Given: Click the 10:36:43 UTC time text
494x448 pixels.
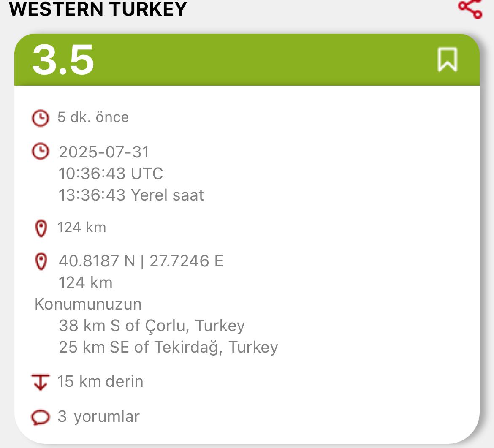Looking at the screenshot, I should pos(111,173).
